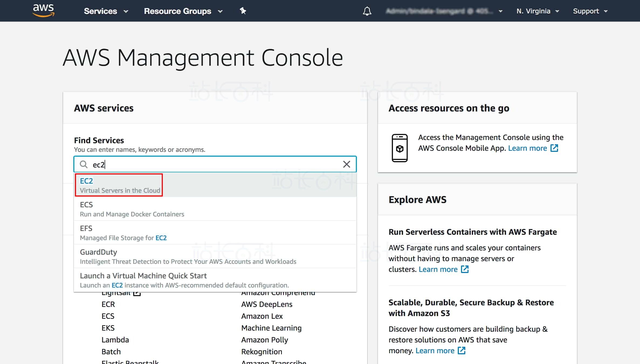Open the Batch service link
This screenshot has height=364, width=640.
[111, 352]
